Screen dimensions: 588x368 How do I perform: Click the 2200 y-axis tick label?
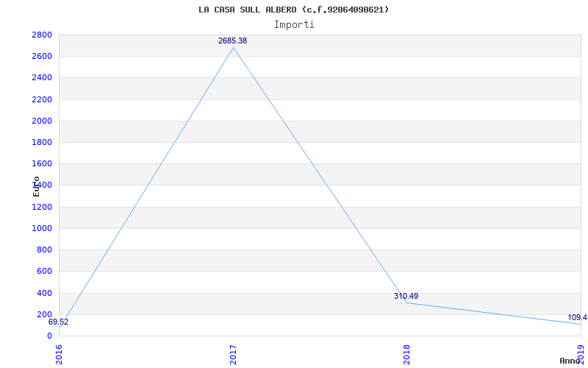[42, 99]
